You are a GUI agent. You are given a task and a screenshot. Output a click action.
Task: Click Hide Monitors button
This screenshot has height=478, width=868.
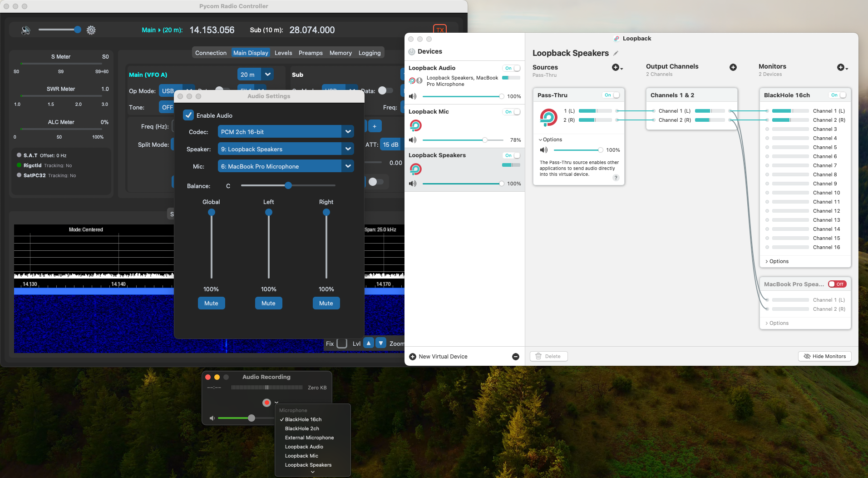(x=824, y=356)
